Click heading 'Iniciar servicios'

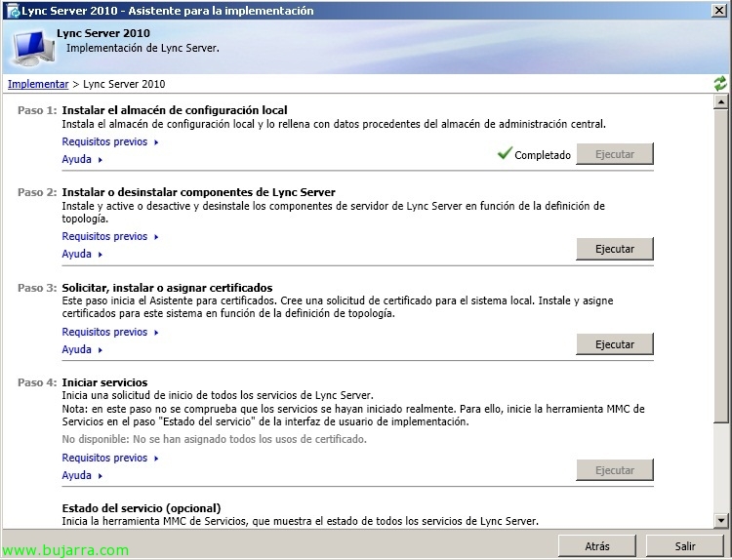click(x=104, y=382)
